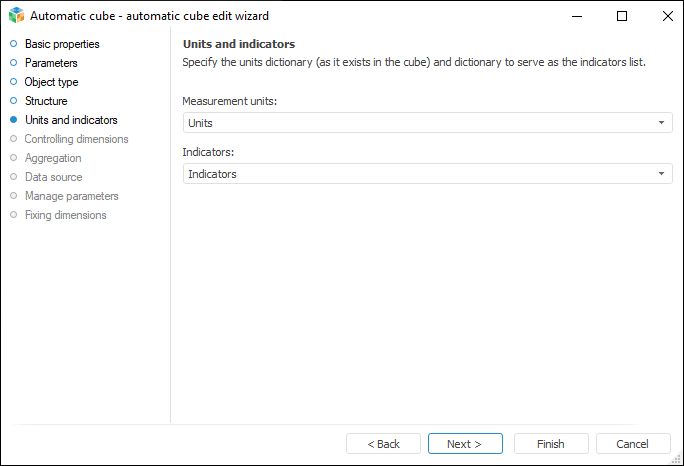This screenshot has height=466, width=684.
Task: Click the Basic properties step bullet
Action: pos(14,44)
